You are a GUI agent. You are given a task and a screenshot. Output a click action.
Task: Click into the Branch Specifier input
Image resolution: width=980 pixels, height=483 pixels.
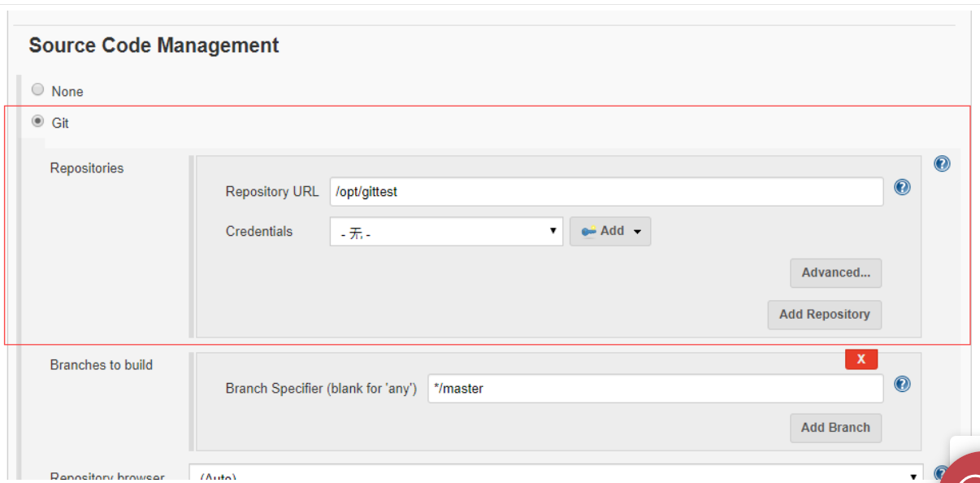(655, 389)
